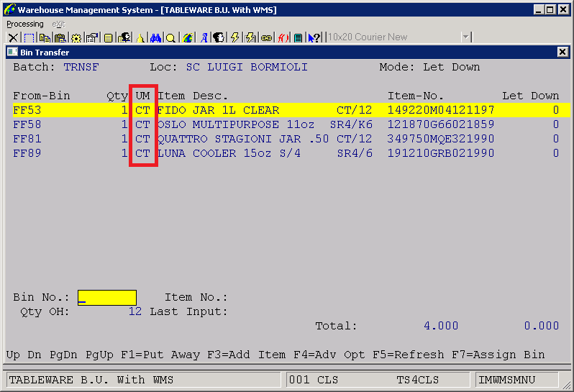Viewport: 574px width, 392px height.
Task: Click the lightning bolt with page icon
Action: tap(250, 37)
